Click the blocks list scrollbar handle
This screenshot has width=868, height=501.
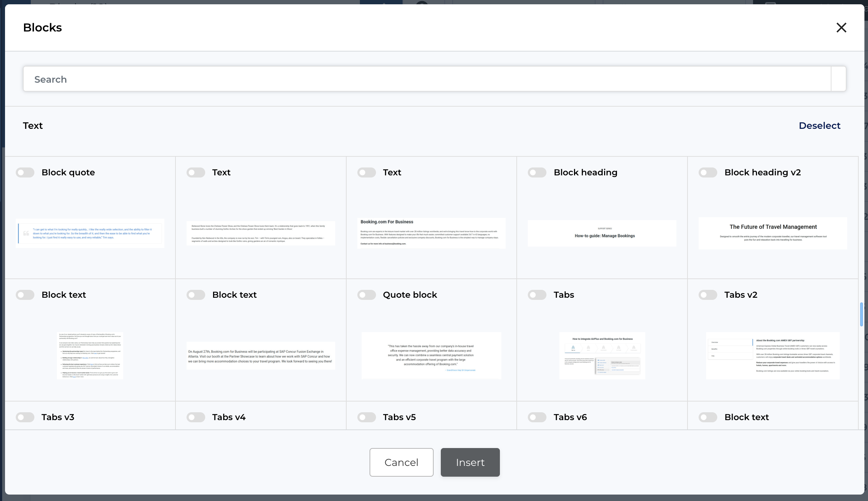click(861, 314)
